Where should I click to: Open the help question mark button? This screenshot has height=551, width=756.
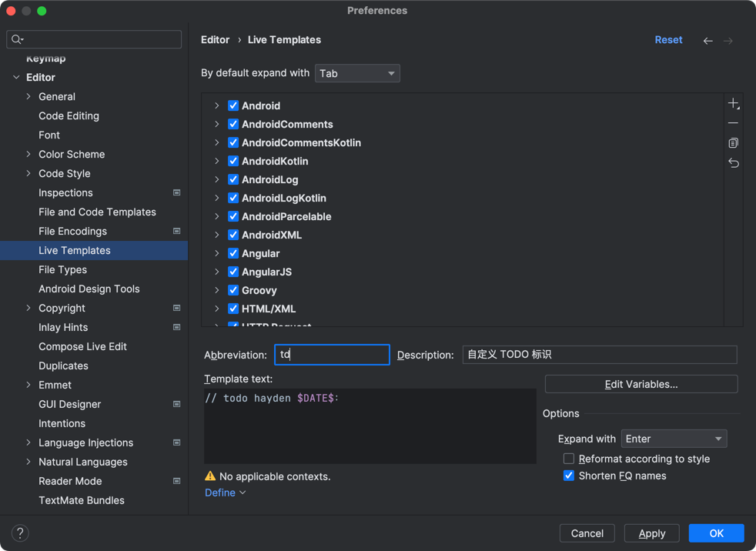21,533
